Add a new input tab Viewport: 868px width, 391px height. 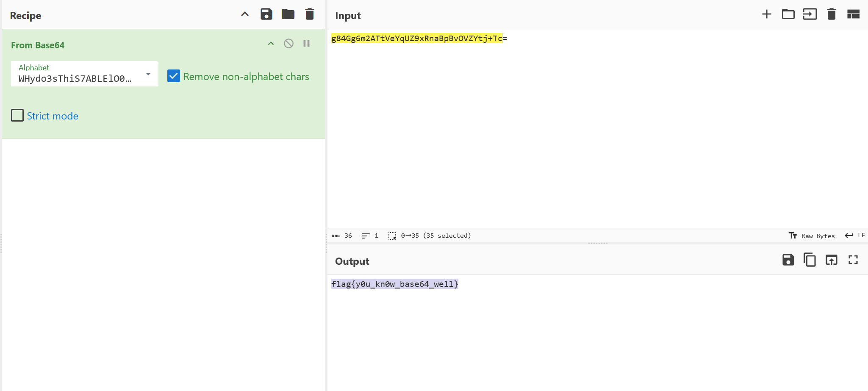[766, 14]
